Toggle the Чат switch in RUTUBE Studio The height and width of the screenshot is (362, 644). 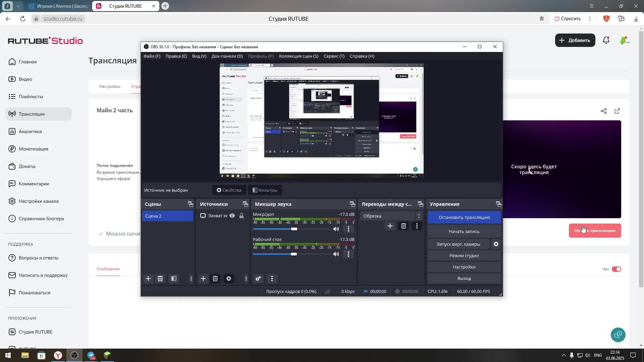pos(616,269)
